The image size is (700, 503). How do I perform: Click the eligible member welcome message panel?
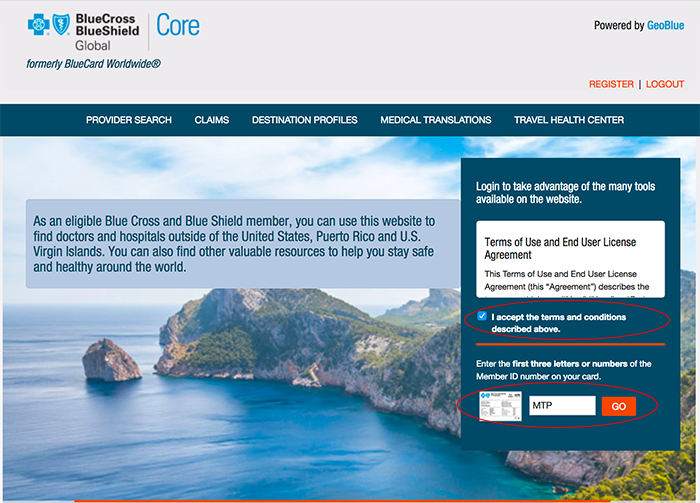231,244
